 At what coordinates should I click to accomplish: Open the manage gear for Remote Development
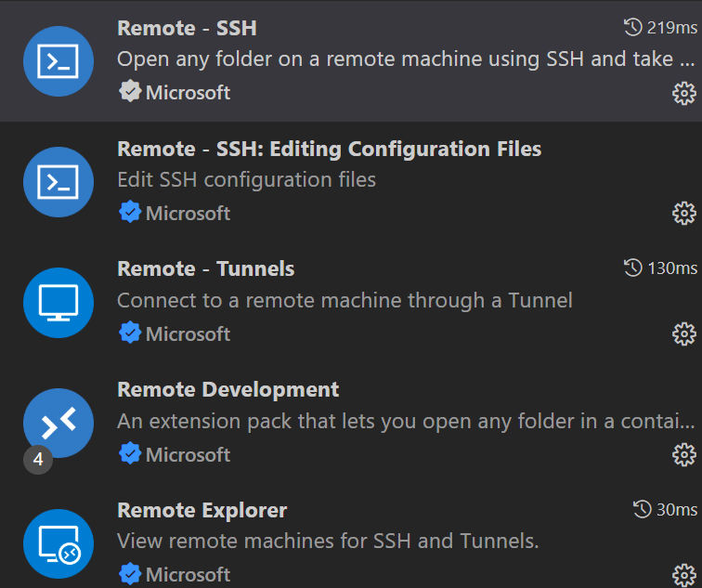click(x=683, y=454)
